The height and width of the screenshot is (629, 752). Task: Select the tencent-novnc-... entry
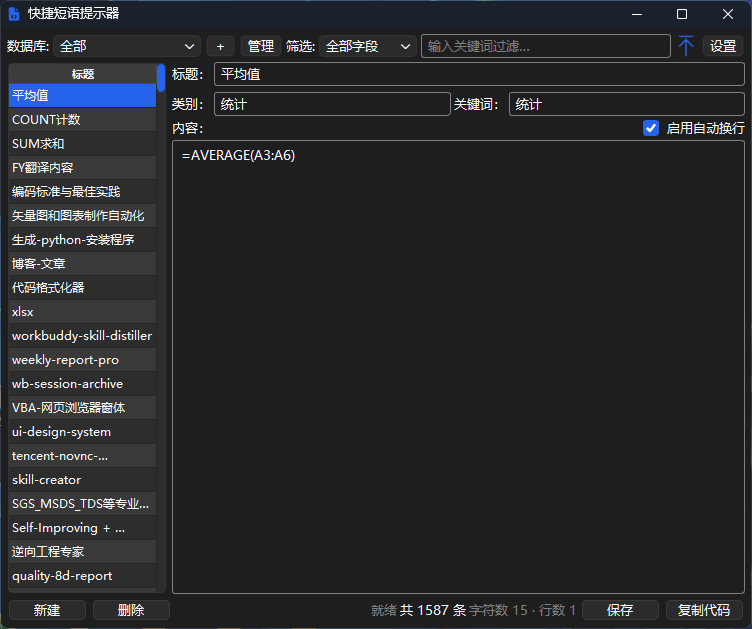82,455
